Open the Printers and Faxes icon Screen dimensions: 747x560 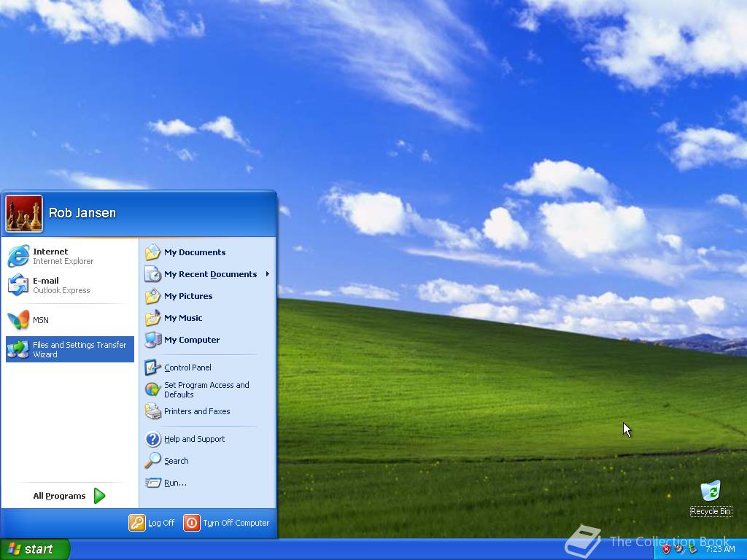coord(153,411)
